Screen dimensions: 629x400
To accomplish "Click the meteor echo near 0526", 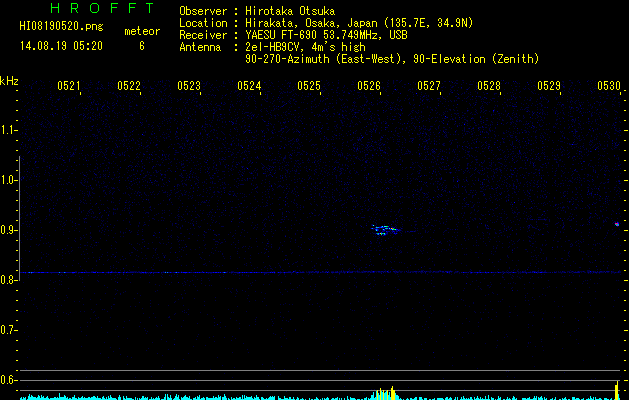I will click(x=385, y=230).
